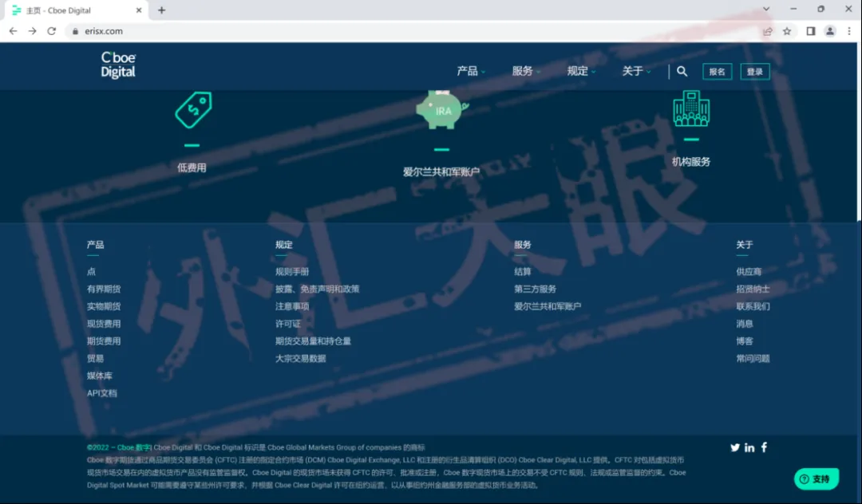862x504 pixels.
Task: Expand the 规定 navigation dropdown
Action: 581,71
